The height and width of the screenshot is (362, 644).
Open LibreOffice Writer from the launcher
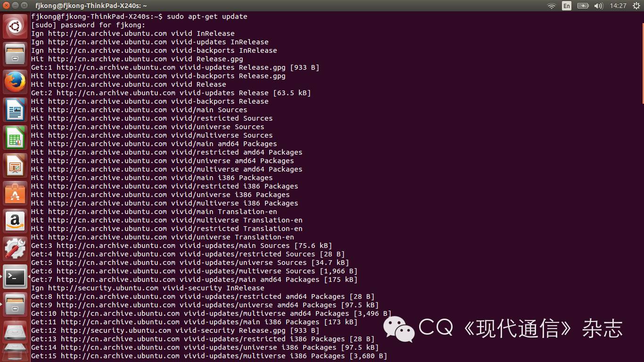tap(15, 110)
